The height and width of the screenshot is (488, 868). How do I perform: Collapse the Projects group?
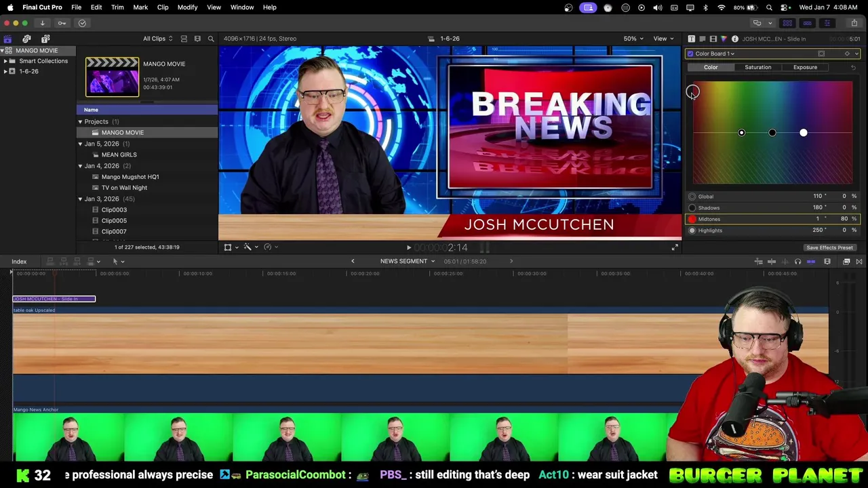[x=80, y=122]
